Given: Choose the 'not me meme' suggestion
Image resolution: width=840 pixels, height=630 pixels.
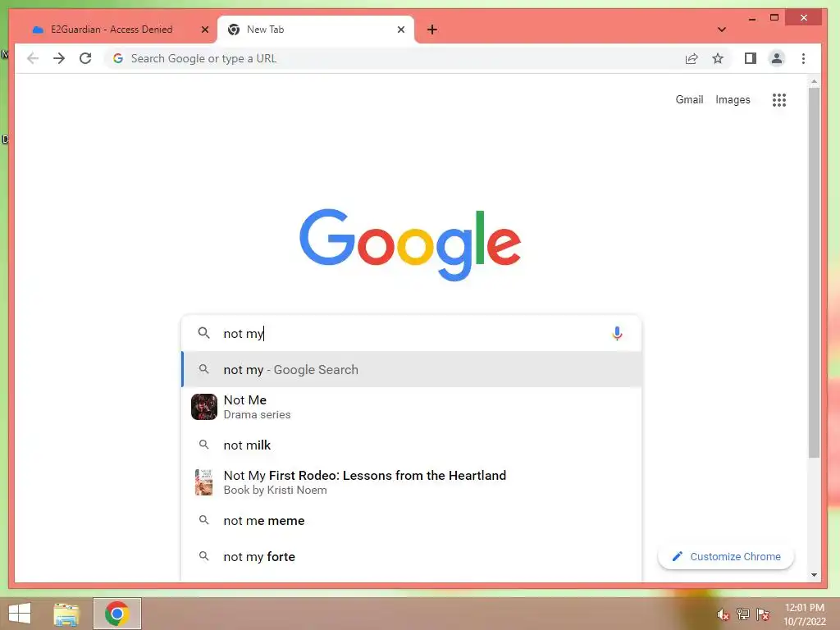Looking at the screenshot, I should (412, 521).
